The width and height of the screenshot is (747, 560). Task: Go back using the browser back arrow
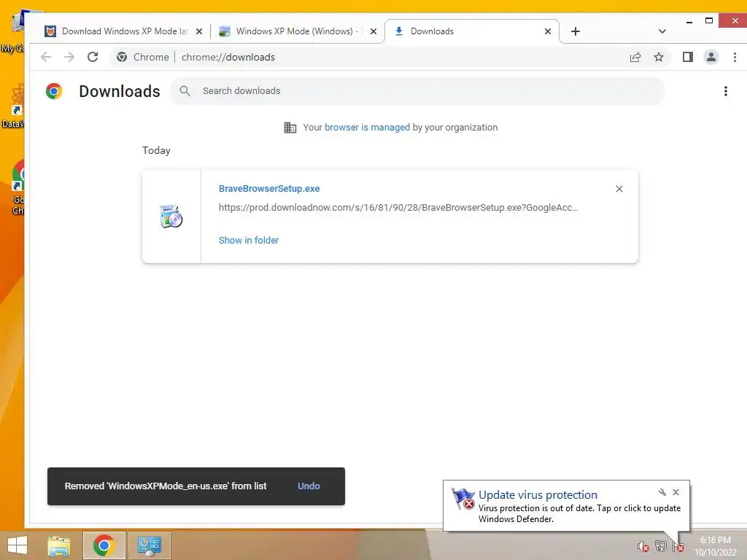click(x=46, y=57)
